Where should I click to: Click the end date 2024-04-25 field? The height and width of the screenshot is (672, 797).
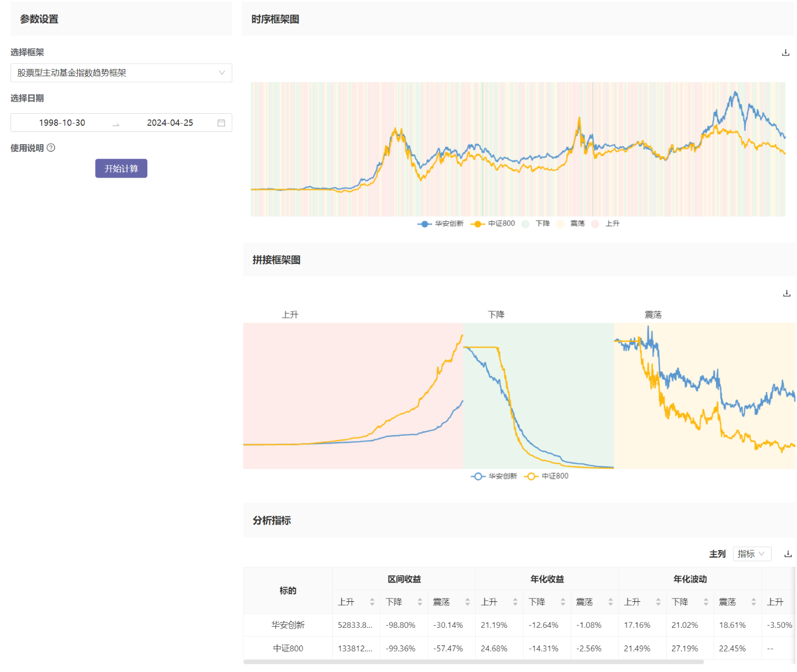coord(170,123)
